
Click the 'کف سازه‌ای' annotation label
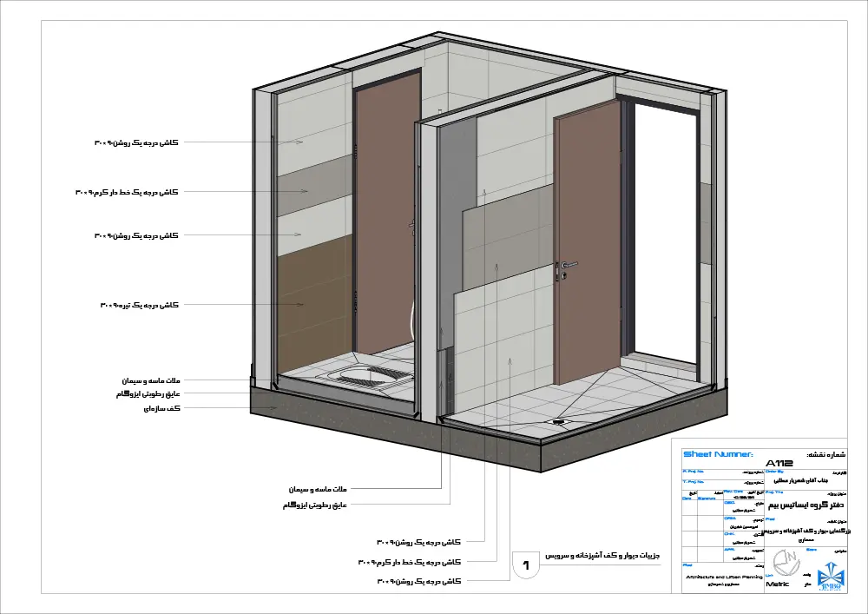pos(160,408)
